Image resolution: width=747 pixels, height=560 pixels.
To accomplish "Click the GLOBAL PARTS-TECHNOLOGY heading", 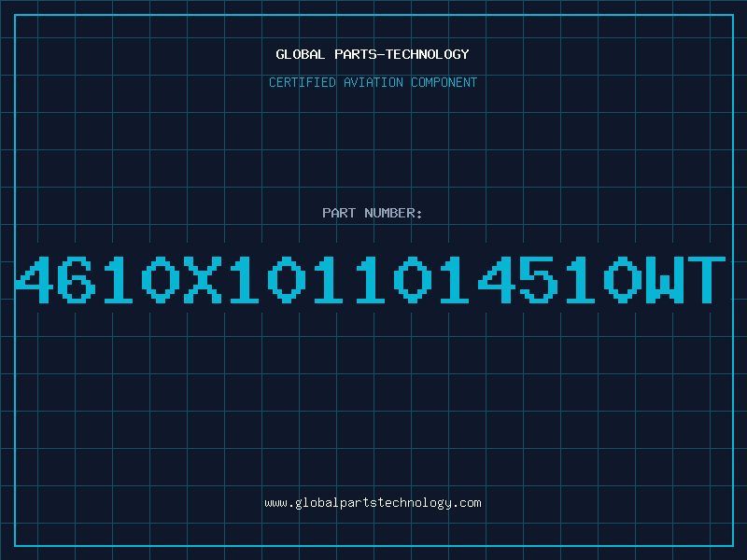I will (x=373, y=54).
